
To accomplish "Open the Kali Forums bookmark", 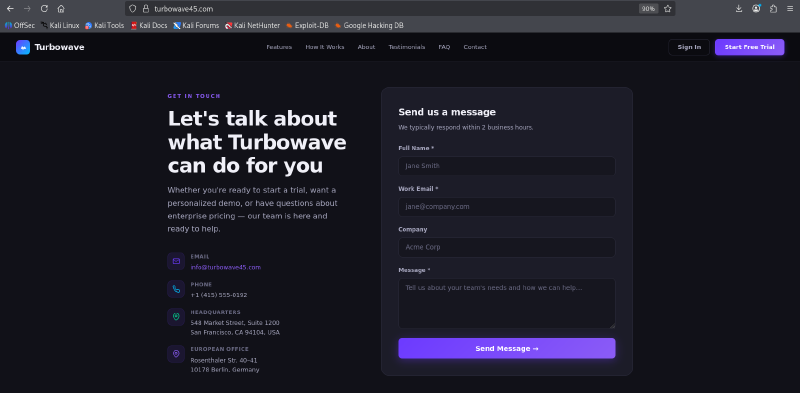I will pyautogui.click(x=196, y=25).
